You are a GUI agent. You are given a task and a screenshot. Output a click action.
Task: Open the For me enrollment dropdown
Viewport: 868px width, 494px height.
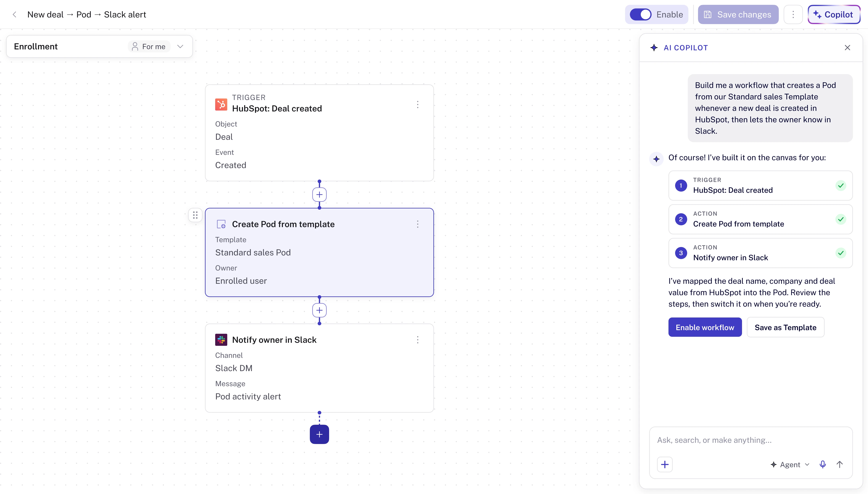tap(149, 46)
